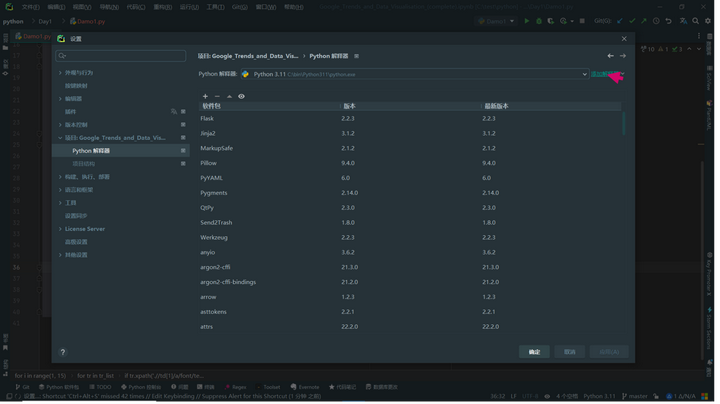Select the Send2Trash package row
This screenshot has width=720, height=404.
[x=410, y=223]
